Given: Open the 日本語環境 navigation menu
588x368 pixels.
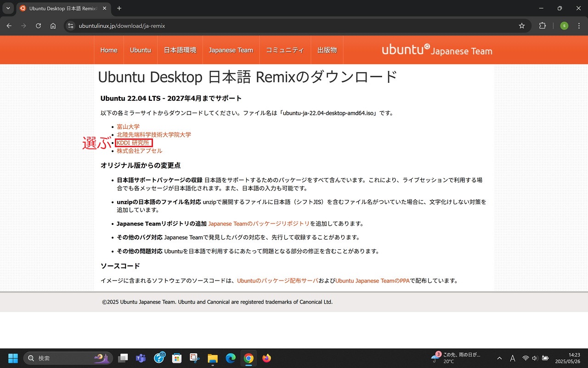Looking at the screenshot, I should pos(180,50).
